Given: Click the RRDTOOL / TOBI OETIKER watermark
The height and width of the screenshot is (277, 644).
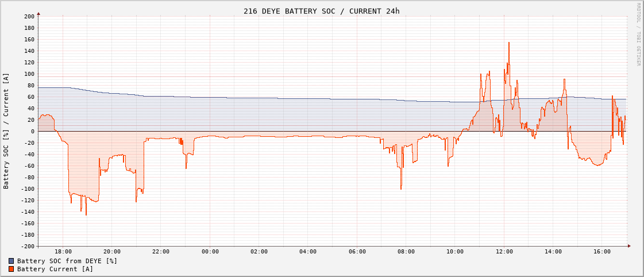Looking at the screenshot, I should (638, 34).
